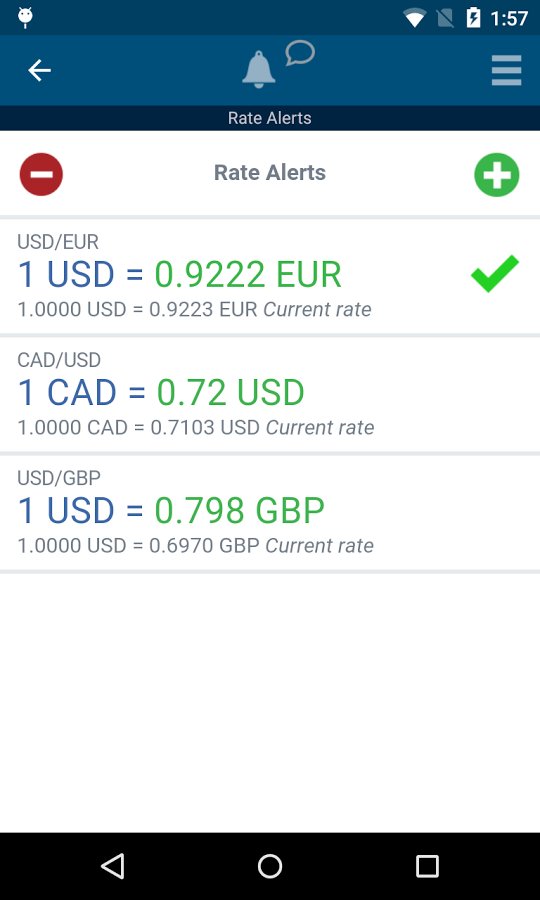This screenshot has width=540, height=900.
Task: Open the USD/EUR rate alert
Action: 270,277
